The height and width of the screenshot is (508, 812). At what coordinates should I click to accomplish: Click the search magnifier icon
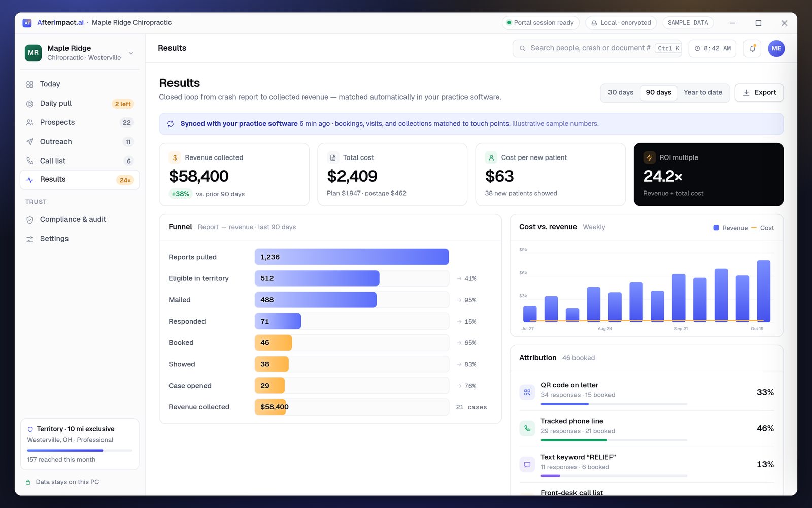point(522,48)
